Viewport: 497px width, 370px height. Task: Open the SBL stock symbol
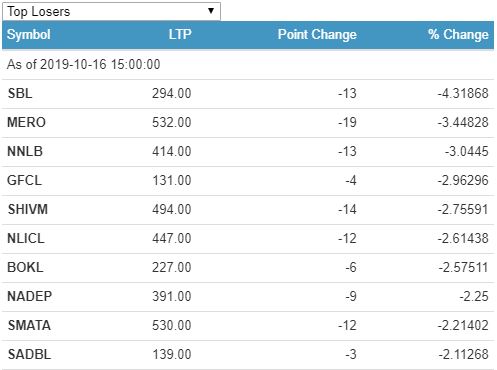(20, 93)
